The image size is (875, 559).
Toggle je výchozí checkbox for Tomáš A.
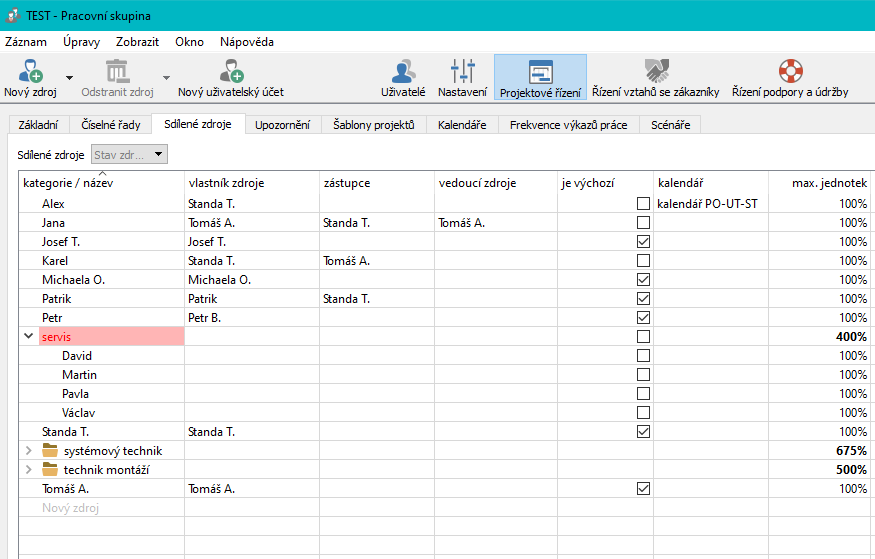[x=643, y=489]
